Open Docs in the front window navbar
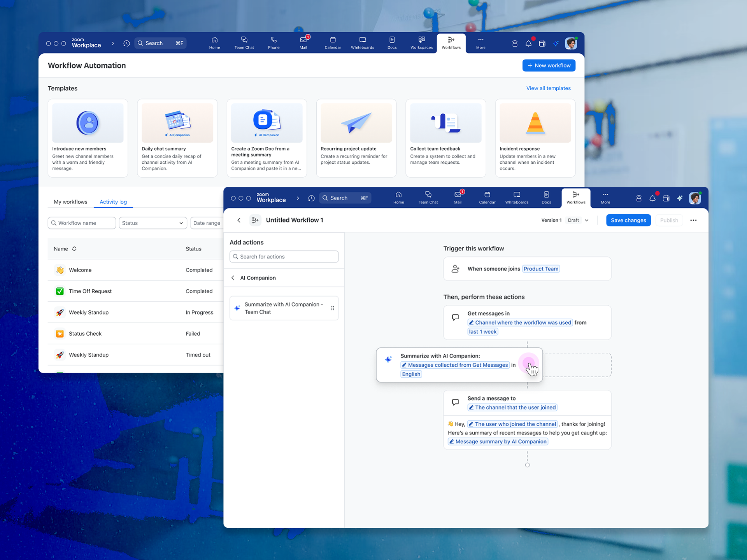Viewport: 747px width, 560px height. pos(546,198)
